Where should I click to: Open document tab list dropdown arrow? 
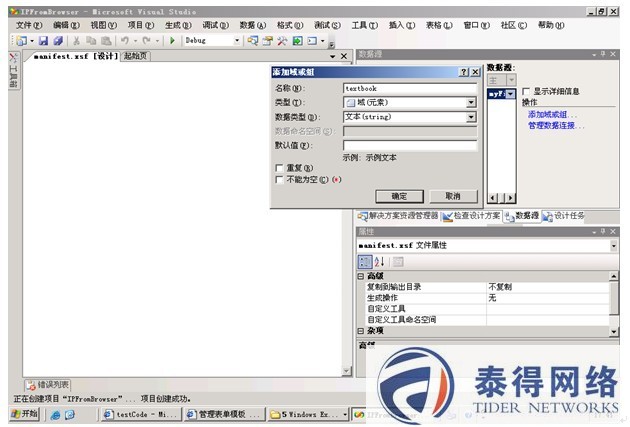tap(333, 57)
